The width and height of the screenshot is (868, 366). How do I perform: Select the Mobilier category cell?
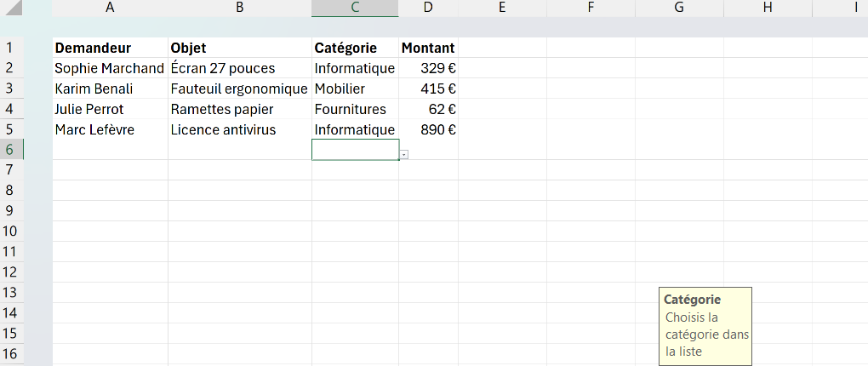(x=355, y=89)
